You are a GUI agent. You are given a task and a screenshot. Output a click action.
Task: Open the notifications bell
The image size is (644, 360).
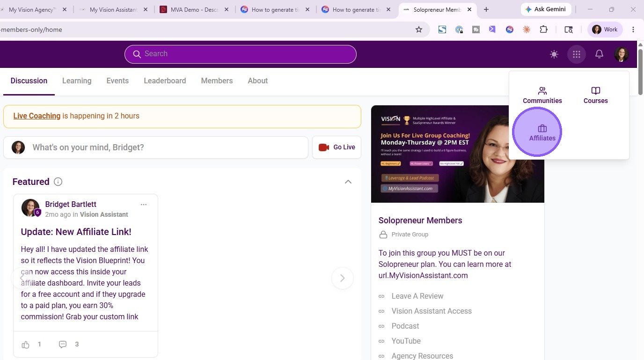[x=599, y=54]
